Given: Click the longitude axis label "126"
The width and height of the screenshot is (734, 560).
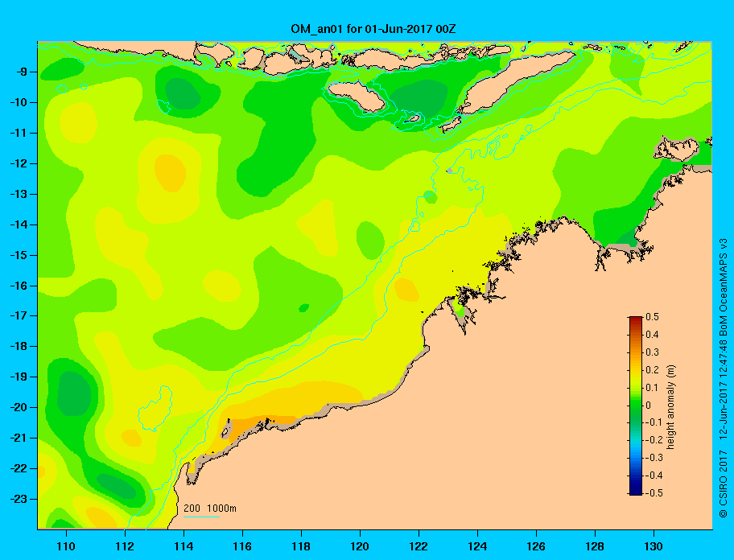Looking at the screenshot, I should click(536, 546).
